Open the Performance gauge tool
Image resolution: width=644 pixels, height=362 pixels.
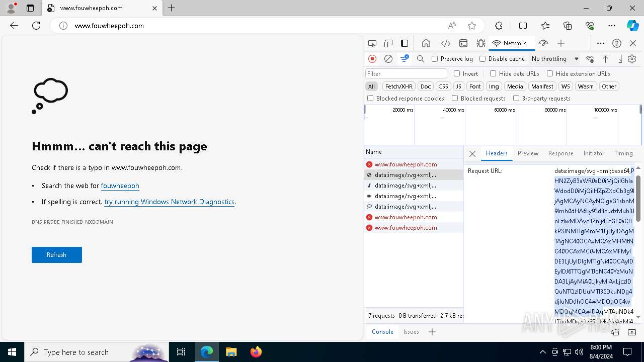(x=543, y=43)
